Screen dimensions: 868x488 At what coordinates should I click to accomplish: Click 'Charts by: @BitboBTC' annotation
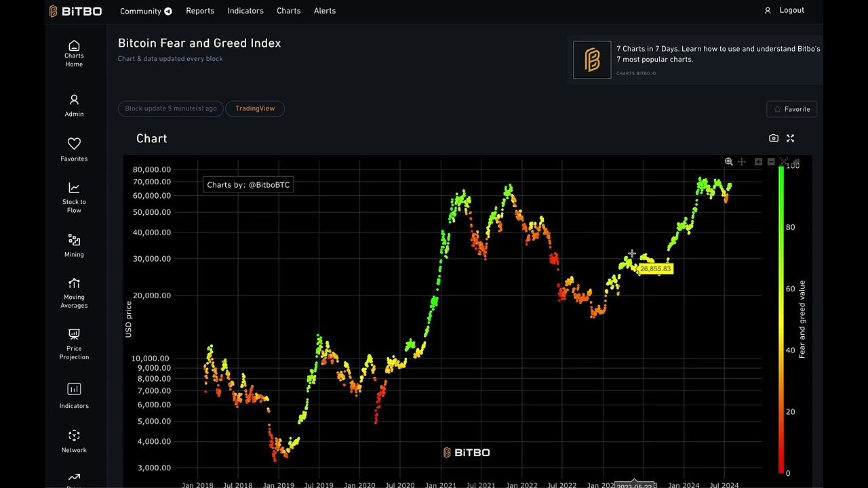click(248, 184)
